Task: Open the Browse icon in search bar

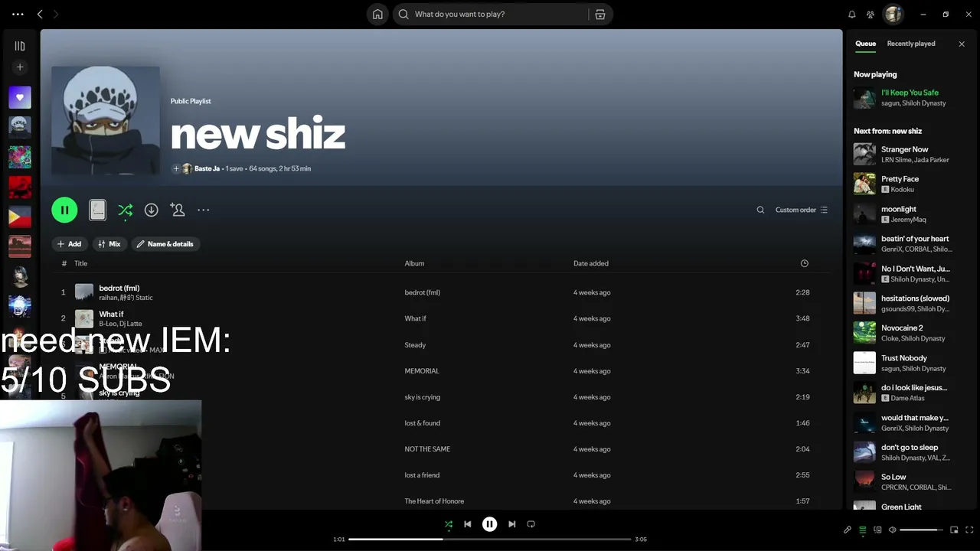Action: pyautogui.click(x=600, y=15)
